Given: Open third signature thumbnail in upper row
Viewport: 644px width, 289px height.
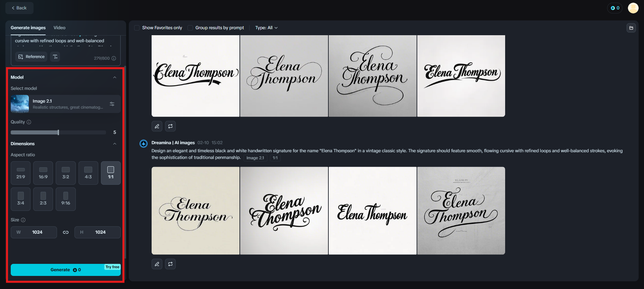Looking at the screenshot, I should 373,76.
